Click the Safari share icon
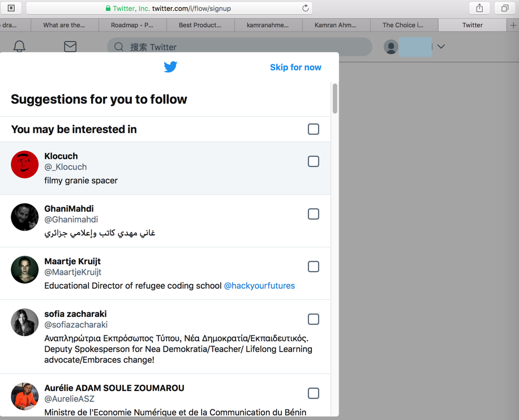519x420 pixels. tap(479, 8)
